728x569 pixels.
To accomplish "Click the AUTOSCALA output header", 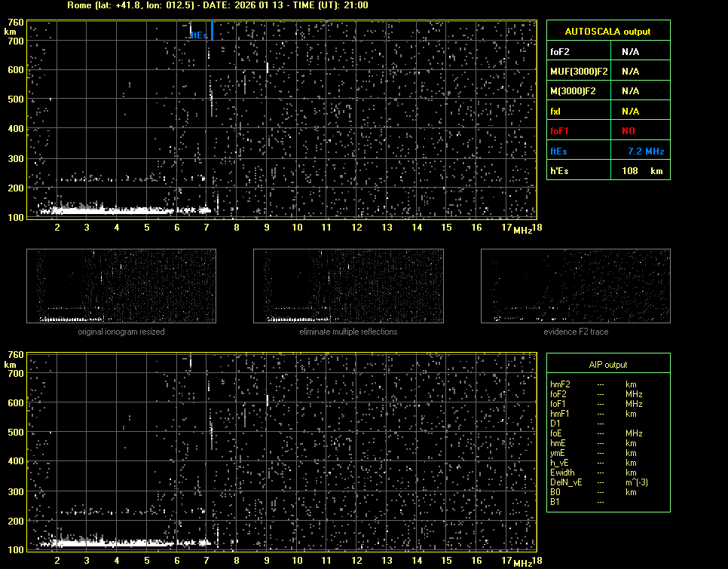I will pyautogui.click(x=607, y=32).
